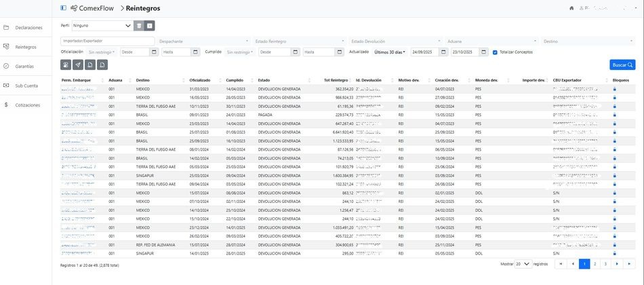
Task: Expand the Últimos 30 días dropdown
Action: [x=390, y=52]
